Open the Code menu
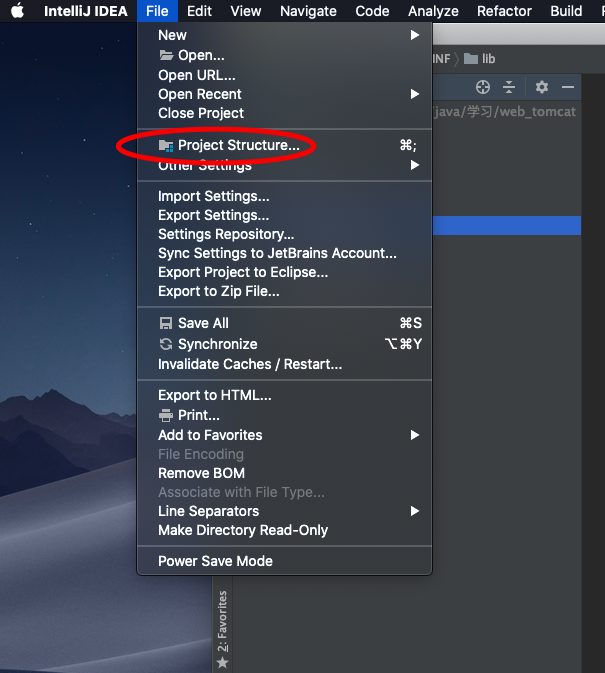 [372, 11]
